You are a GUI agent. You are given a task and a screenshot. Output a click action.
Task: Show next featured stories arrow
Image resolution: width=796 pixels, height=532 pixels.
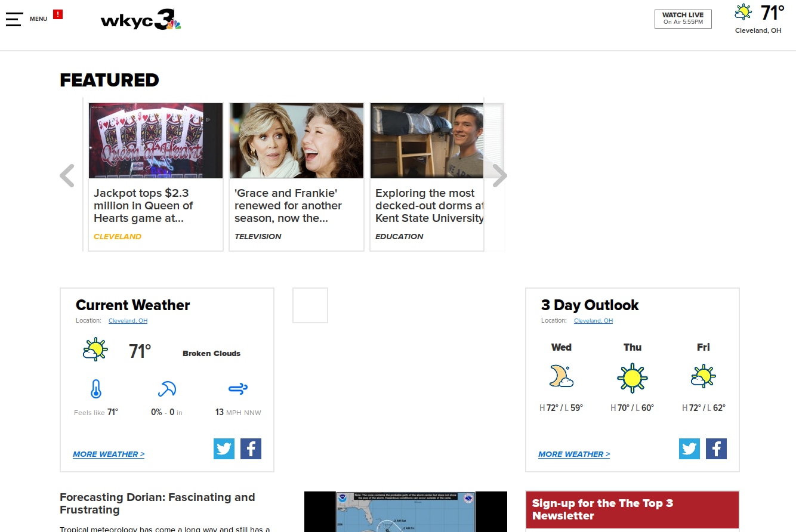pyautogui.click(x=499, y=176)
